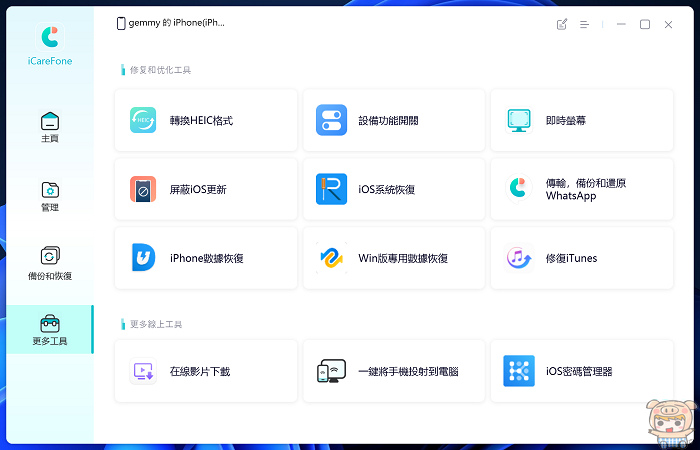700x450 pixels.
Task: Select the 更多工具 sidebar tab
Action: [50, 330]
